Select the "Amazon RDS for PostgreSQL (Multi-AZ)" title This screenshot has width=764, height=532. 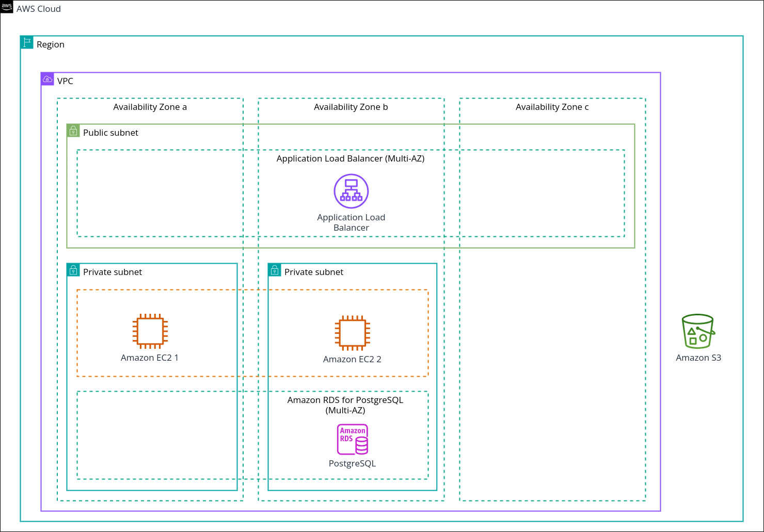pyautogui.click(x=345, y=405)
